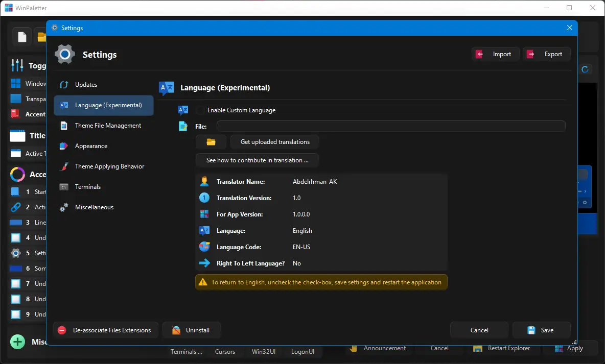
Task: Click the English language value
Action: coord(302,231)
